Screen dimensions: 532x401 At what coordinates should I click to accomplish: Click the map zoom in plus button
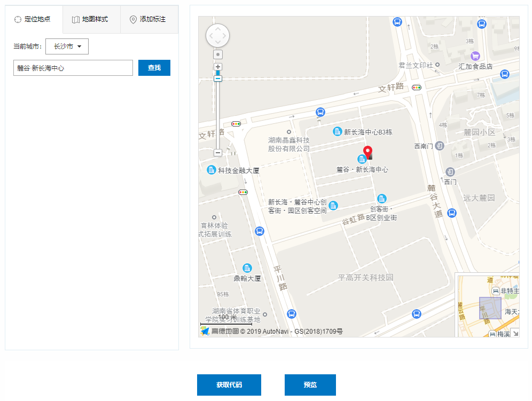coord(218,67)
